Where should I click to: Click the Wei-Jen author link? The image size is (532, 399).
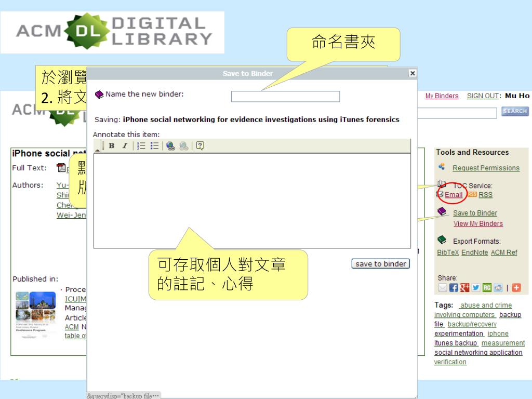(71, 215)
